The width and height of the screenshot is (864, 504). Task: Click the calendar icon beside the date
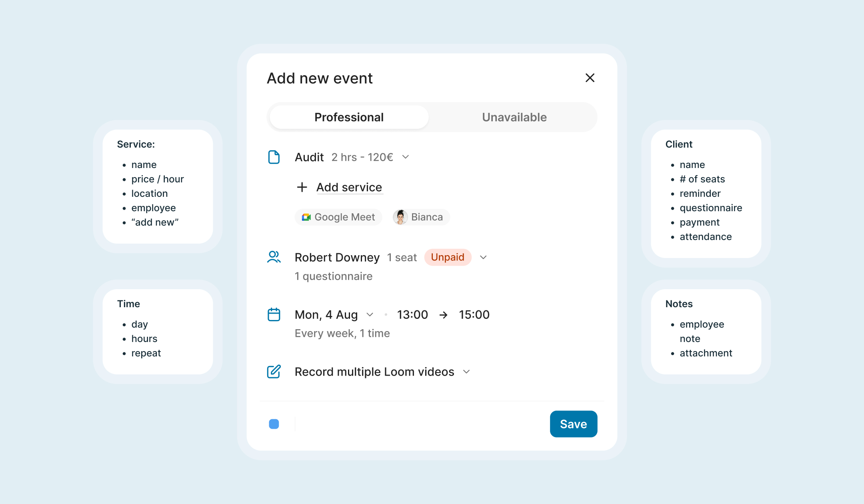click(x=274, y=314)
